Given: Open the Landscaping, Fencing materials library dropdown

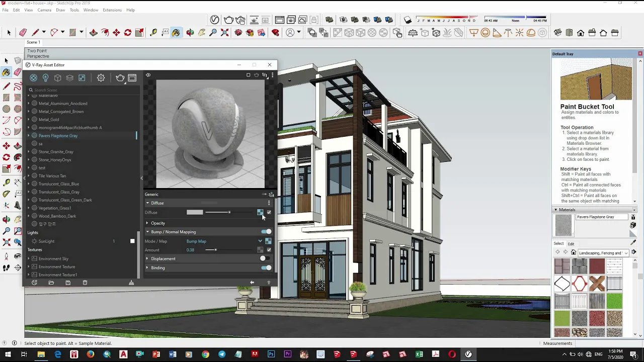Looking at the screenshot, I should point(603,253).
